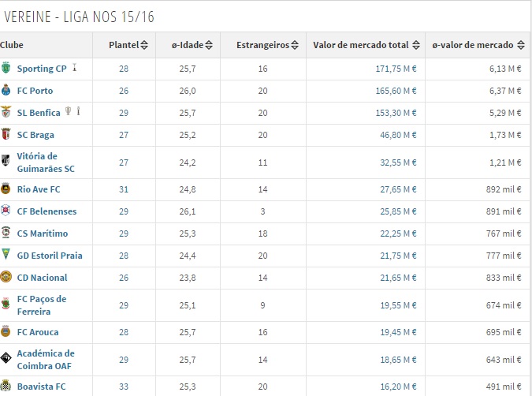Open Vitória de Guimarães SC link

tap(46, 163)
